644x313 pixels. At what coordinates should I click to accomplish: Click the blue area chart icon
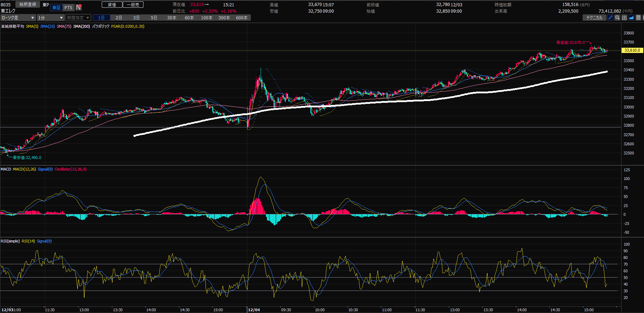(631, 18)
